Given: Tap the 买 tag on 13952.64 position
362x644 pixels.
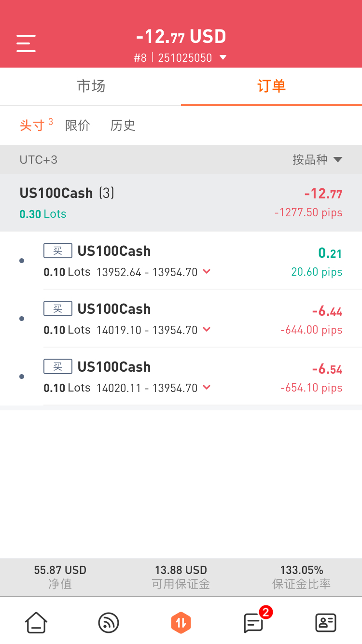Looking at the screenshot, I should pos(58,251).
